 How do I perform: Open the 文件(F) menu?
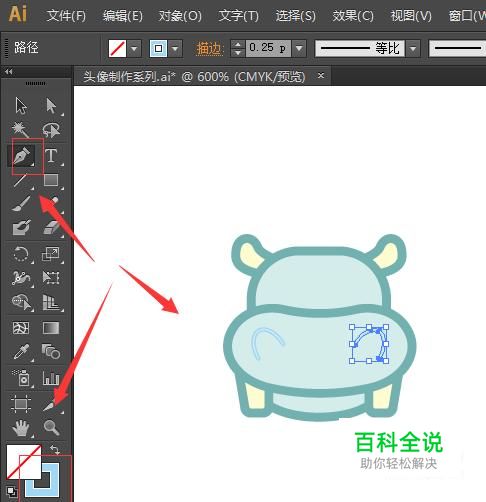(66, 16)
